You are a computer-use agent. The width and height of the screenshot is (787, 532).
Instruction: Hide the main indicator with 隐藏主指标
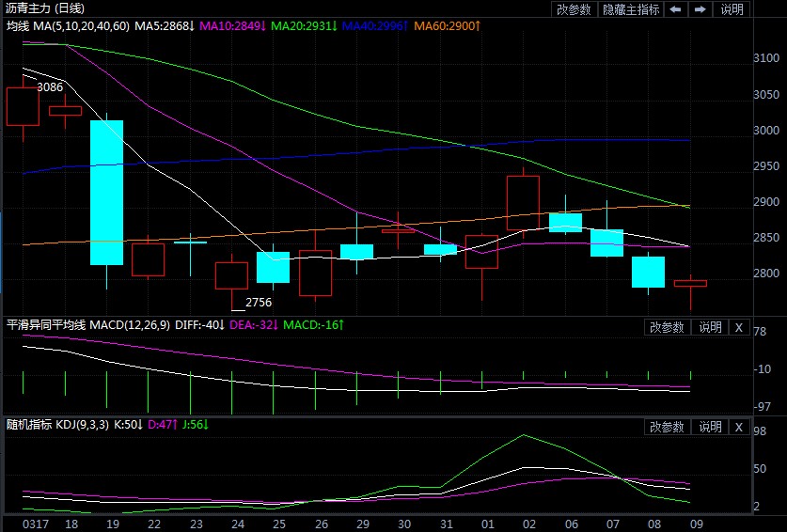(x=632, y=9)
